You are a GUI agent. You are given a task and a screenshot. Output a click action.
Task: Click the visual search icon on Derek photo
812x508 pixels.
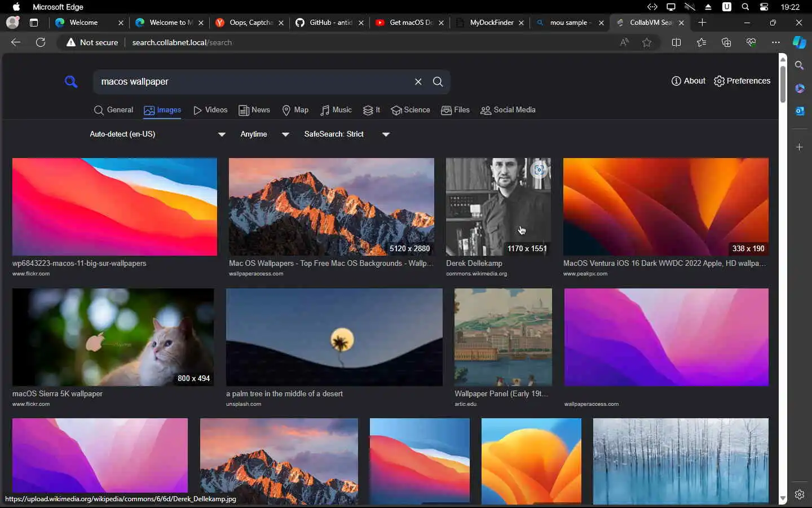click(x=539, y=169)
